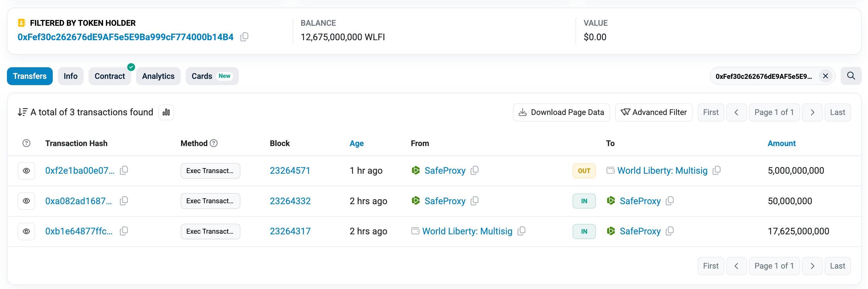Clear the address filter with X
Screen dimensions: 868x289
tap(825, 76)
